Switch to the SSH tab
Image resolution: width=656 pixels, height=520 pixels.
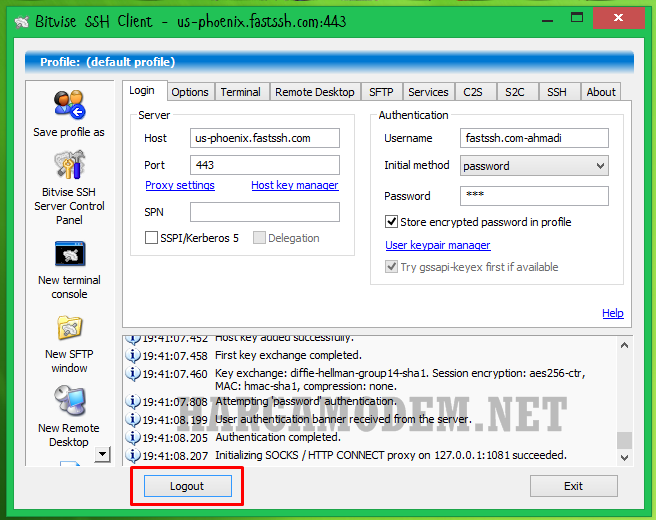557,92
